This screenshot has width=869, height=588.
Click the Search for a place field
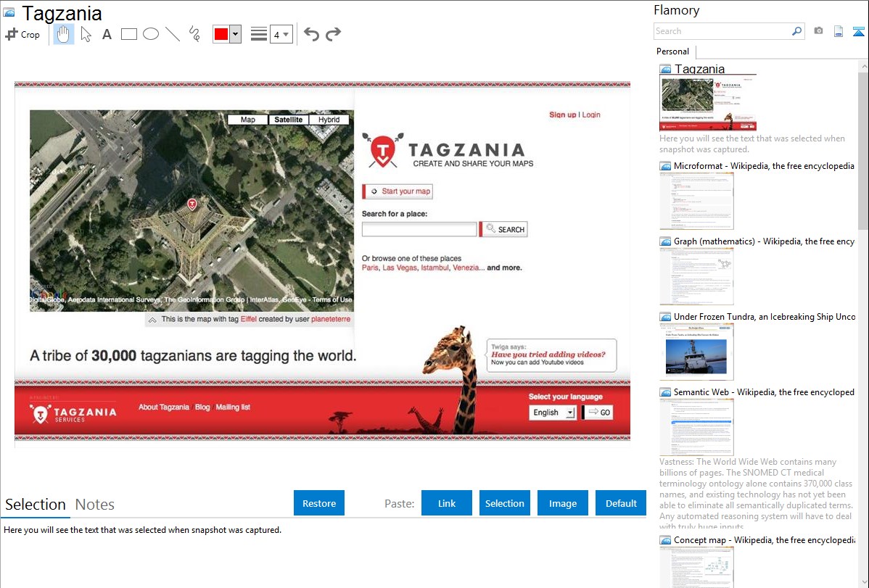click(419, 229)
